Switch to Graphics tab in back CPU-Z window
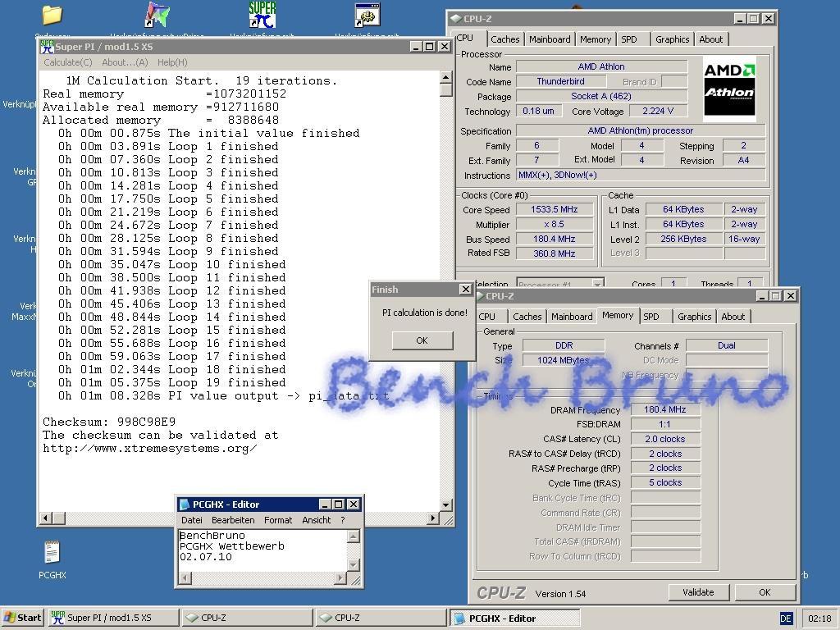The height and width of the screenshot is (630, 840). 673,39
